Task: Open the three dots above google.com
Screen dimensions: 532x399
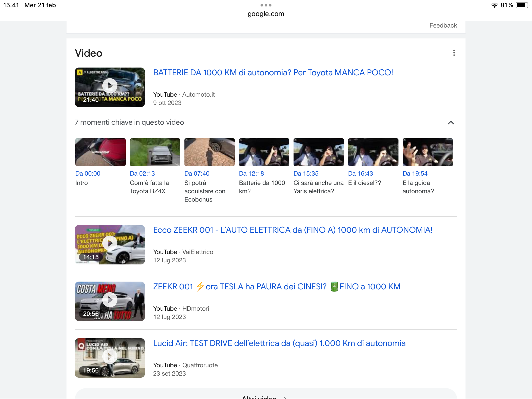Action: click(x=266, y=5)
